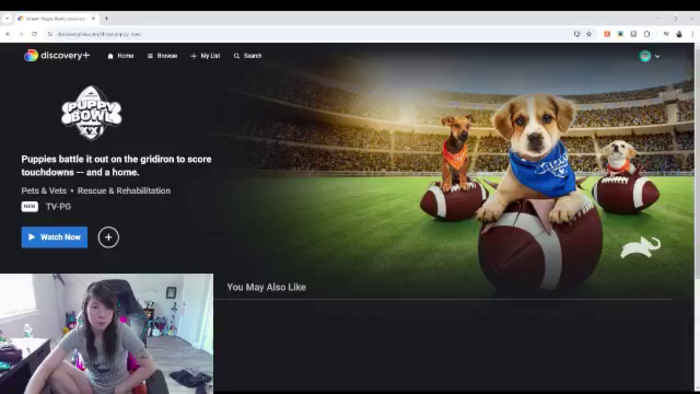Click the Watch Now button
This screenshot has height=394, width=700.
(54, 237)
